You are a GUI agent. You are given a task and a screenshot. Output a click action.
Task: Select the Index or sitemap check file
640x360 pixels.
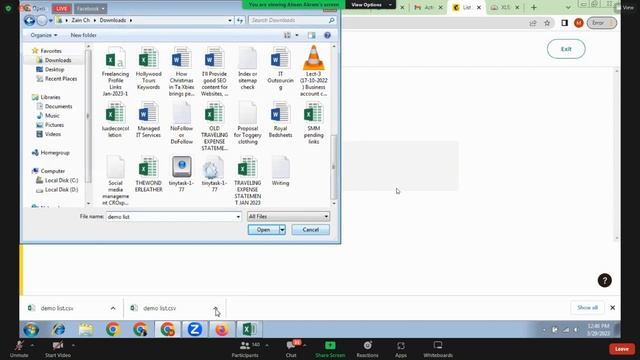pyautogui.click(x=247, y=69)
